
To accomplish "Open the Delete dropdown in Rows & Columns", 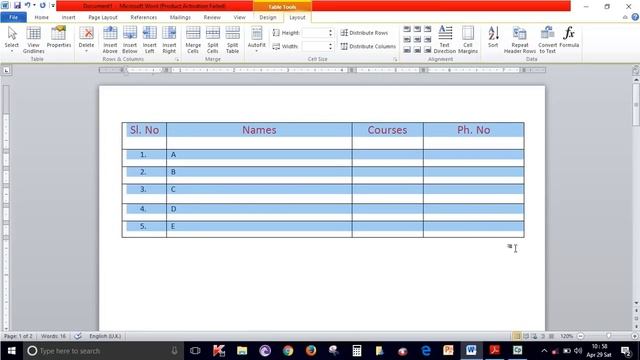I will tap(86, 39).
